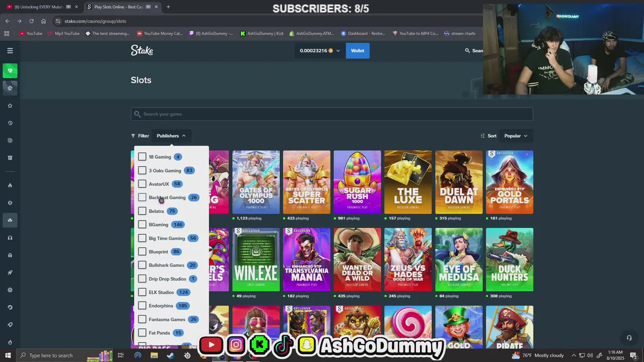Viewport: 644px width, 362px height.
Task: Open the Sports section icon in sidebar
Action: click(x=10, y=88)
